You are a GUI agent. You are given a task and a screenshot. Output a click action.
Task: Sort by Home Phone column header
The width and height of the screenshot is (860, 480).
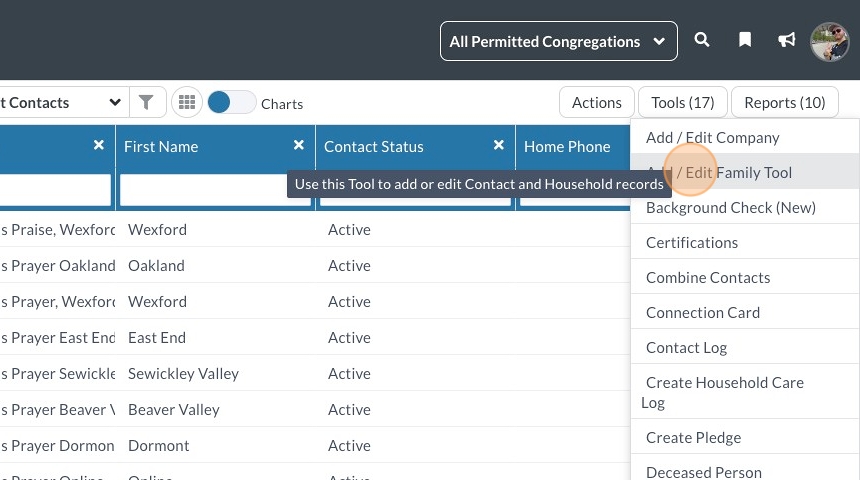[x=567, y=146]
